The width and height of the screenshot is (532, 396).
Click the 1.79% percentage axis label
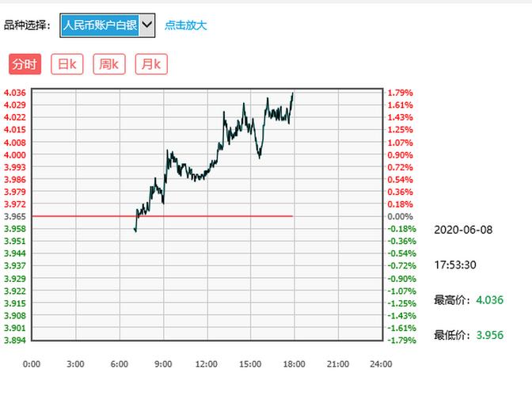pos(400,93)
